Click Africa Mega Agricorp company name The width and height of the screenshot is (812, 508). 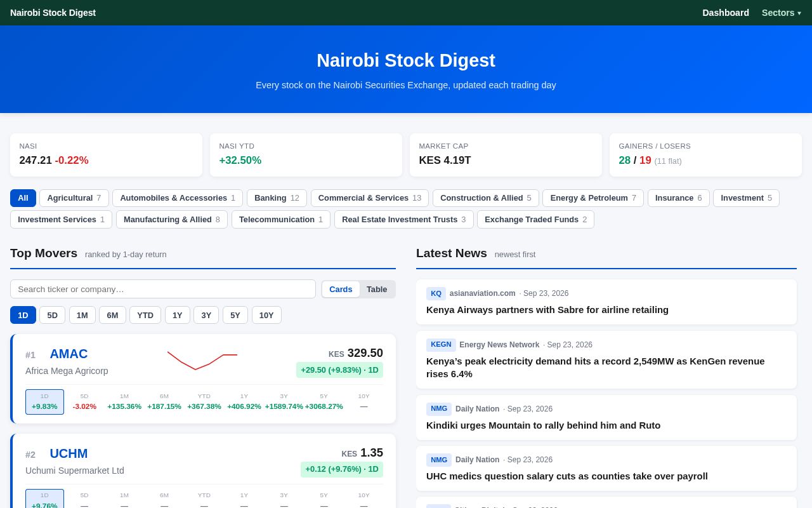coord(67,371)
